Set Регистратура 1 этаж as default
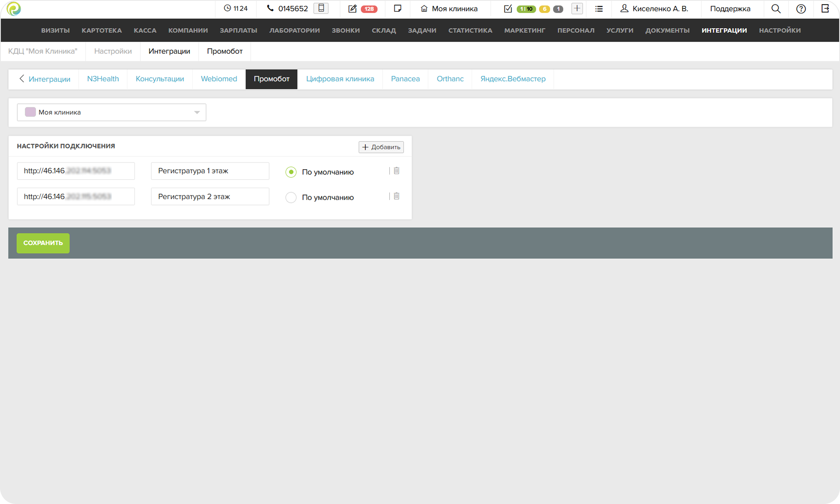The width and height of the screenshot is (840, 504). [291, 172]
